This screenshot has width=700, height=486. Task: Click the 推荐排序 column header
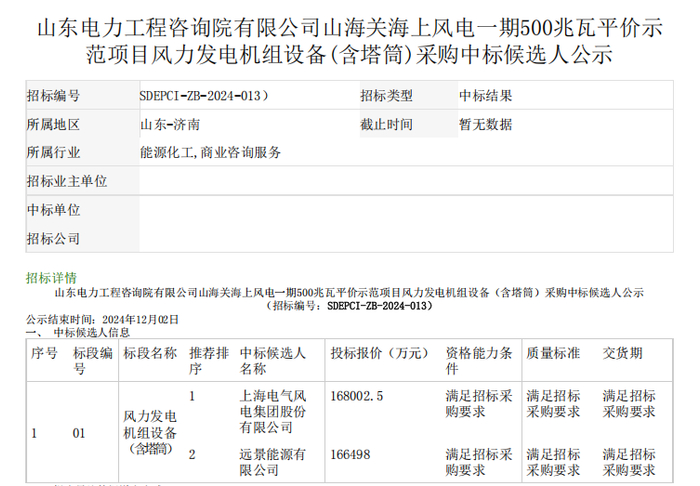(209, 361)
